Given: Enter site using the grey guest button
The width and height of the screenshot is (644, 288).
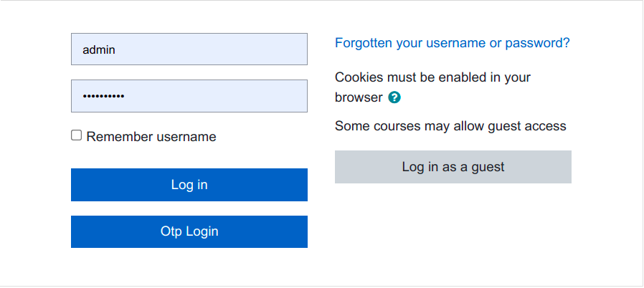Looking at the screenshot, I should pyautogui.click(x=453, y=167).
